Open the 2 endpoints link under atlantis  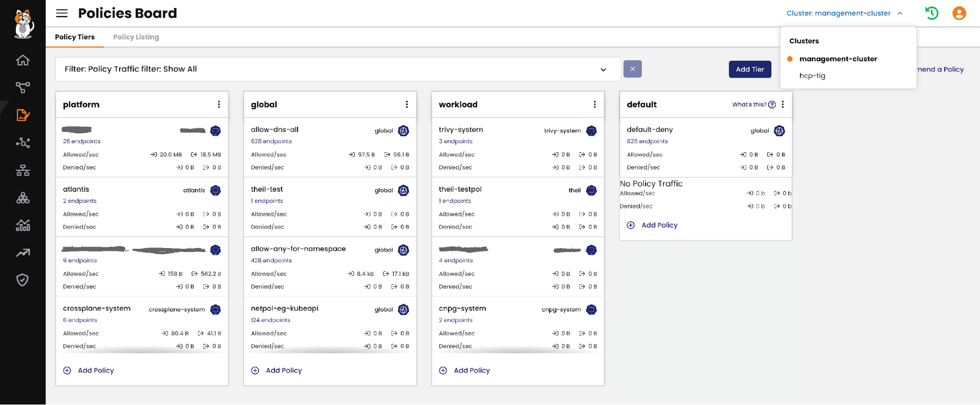79,201
